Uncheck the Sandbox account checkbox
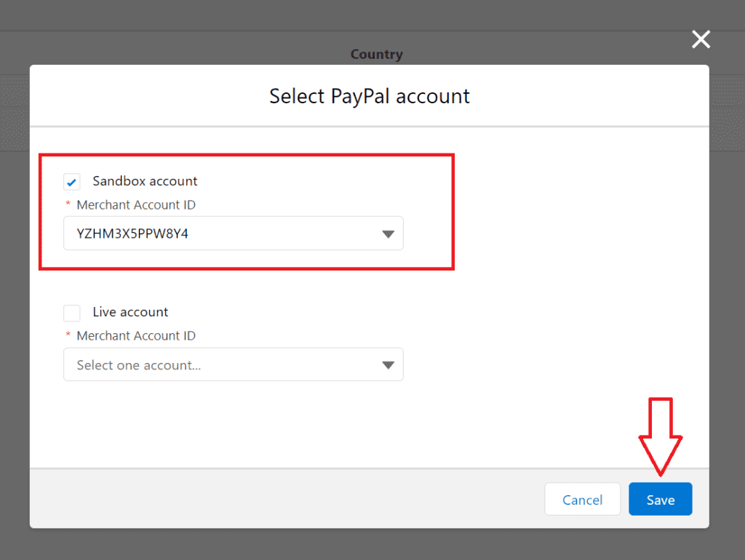This screenshot has width=745, height=560. [72, 182]
